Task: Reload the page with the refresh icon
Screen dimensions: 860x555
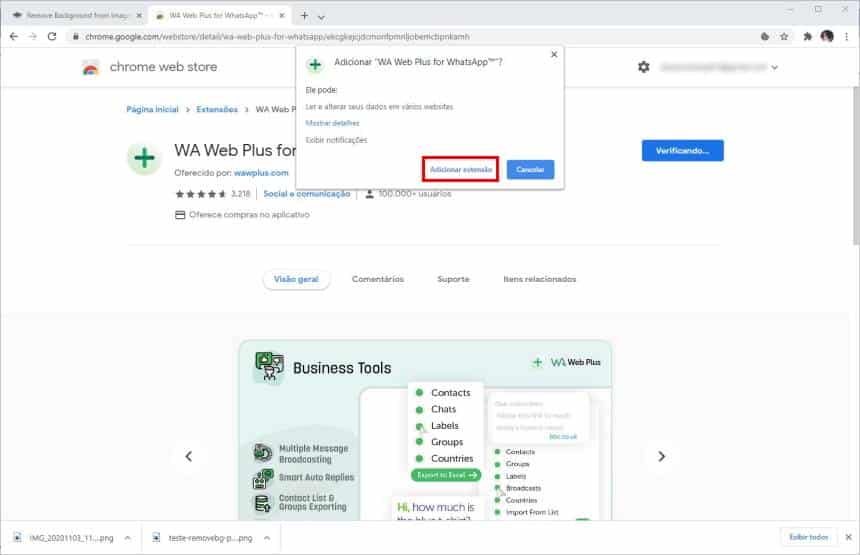Action: [x=52, y=36]
